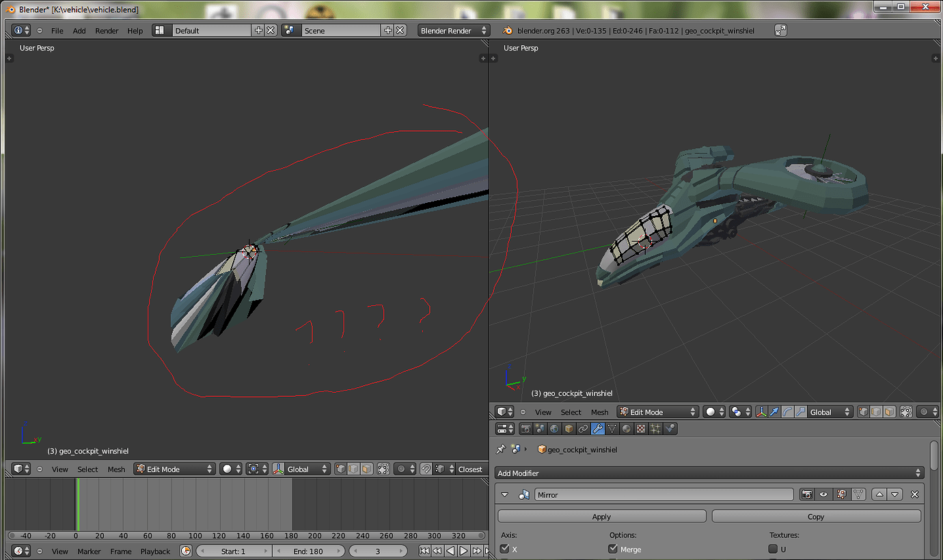Screen dimensions: 943x560
Task: Remove the Mirror modifier with X button
Action: pyautogui.click(x=914, y=494)
